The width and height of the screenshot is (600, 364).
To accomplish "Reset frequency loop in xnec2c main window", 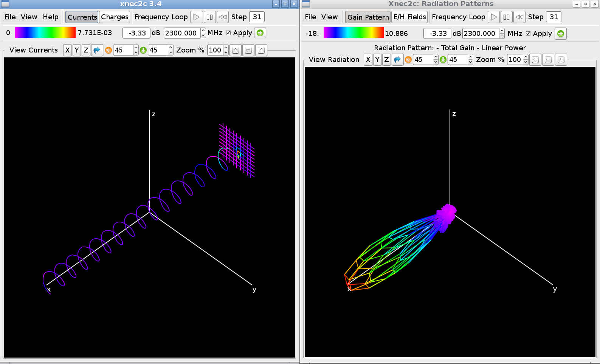I will (223, 17).
